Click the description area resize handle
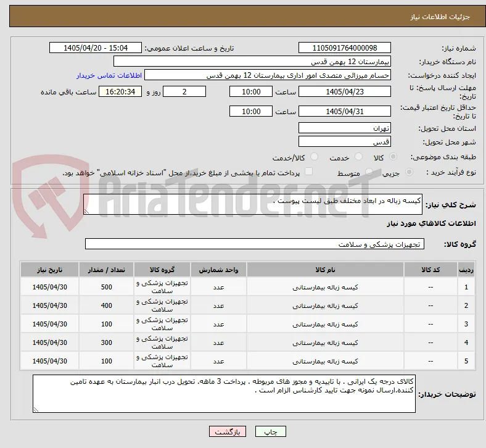The height and width of the screenshot is (448, 486). click(86, 211)
